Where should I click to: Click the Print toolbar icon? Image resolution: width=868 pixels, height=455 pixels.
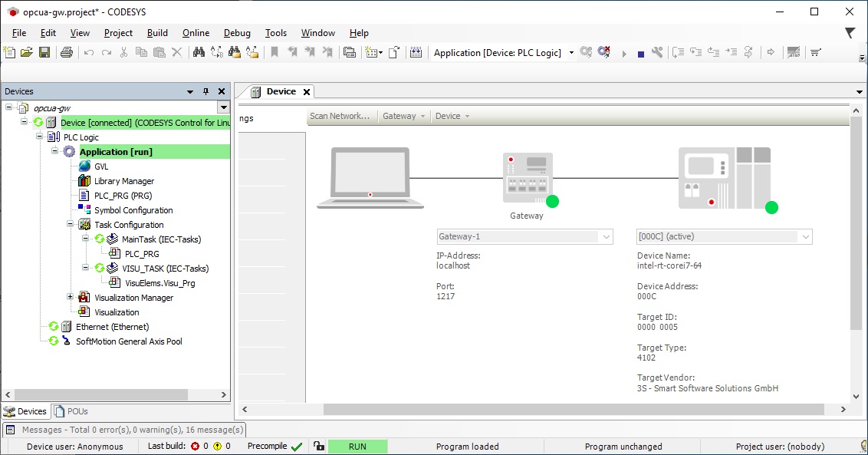67,53
